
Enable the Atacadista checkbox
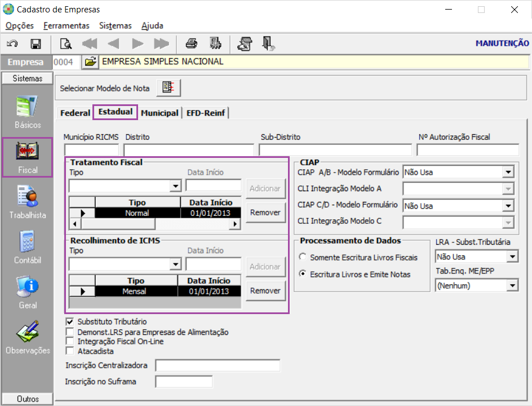tap(70, 351)
